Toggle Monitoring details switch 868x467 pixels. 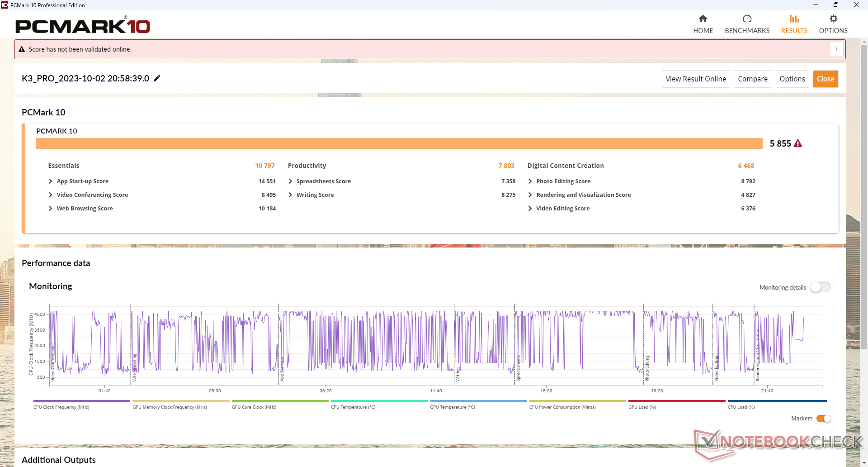[x=820, y=287]
